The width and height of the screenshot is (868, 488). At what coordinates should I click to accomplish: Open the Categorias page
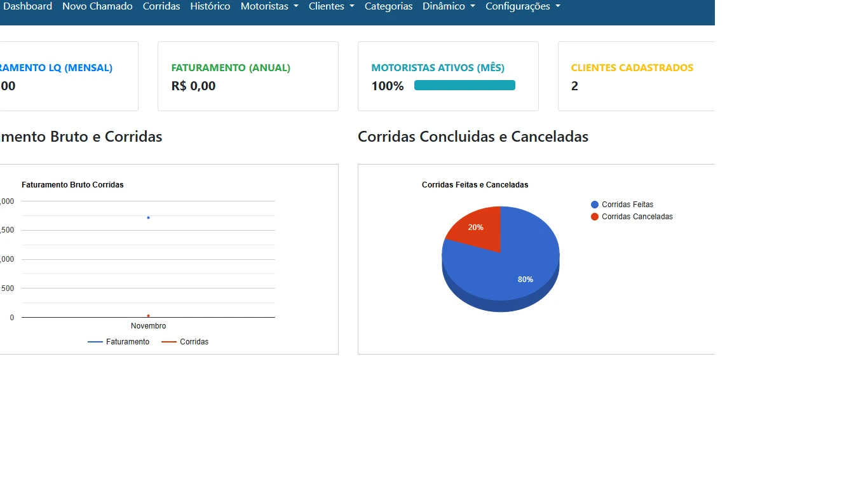(388, 6)
